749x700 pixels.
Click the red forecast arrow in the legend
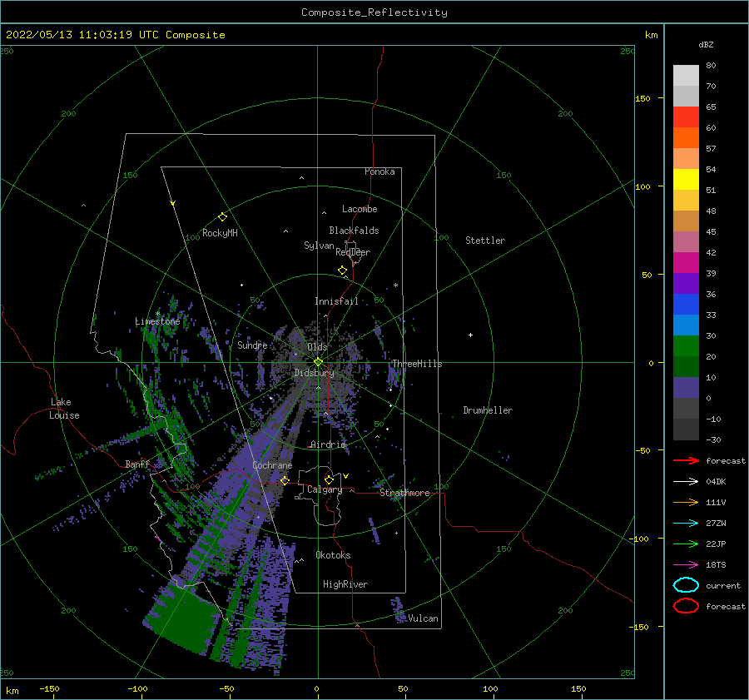pyautogui.click(x=686, y=460)
